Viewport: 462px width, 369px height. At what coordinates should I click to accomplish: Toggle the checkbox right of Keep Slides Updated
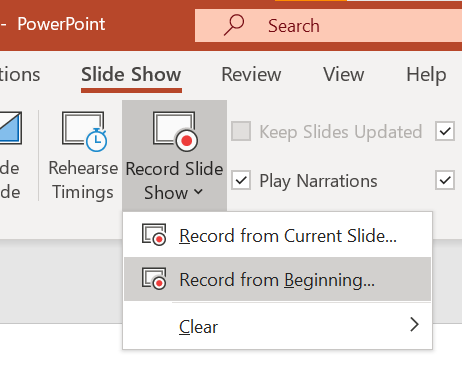point(445,131)
